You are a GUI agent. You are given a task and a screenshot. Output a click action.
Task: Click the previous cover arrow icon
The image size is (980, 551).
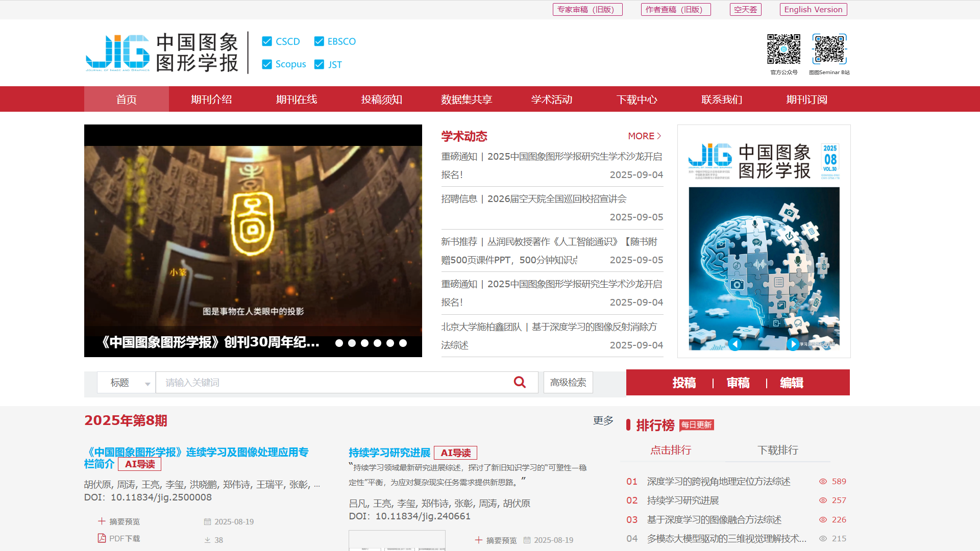734,344
